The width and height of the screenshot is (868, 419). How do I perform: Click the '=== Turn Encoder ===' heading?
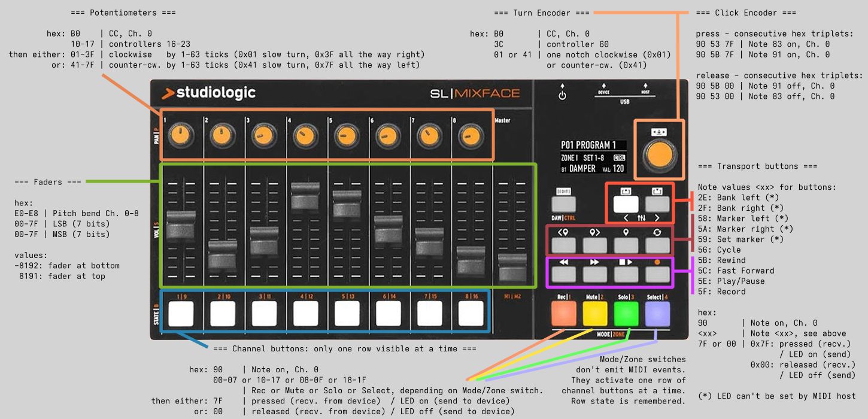tap(542, 13)
